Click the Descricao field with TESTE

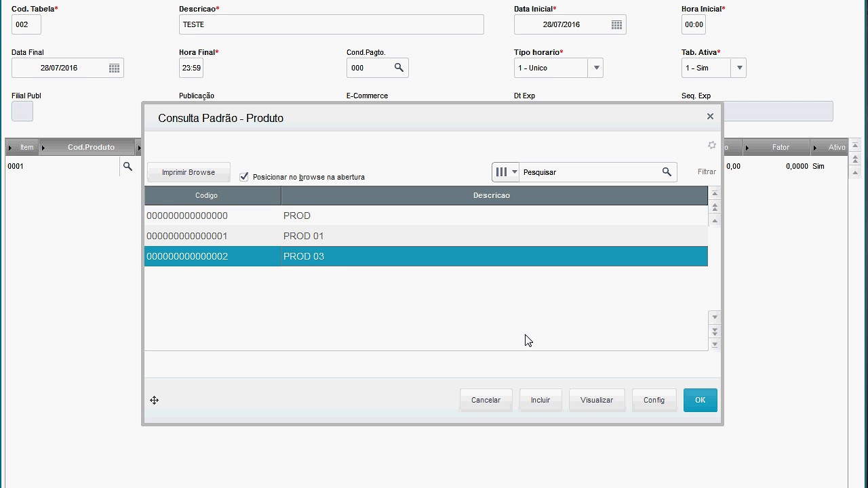[332, 24]
